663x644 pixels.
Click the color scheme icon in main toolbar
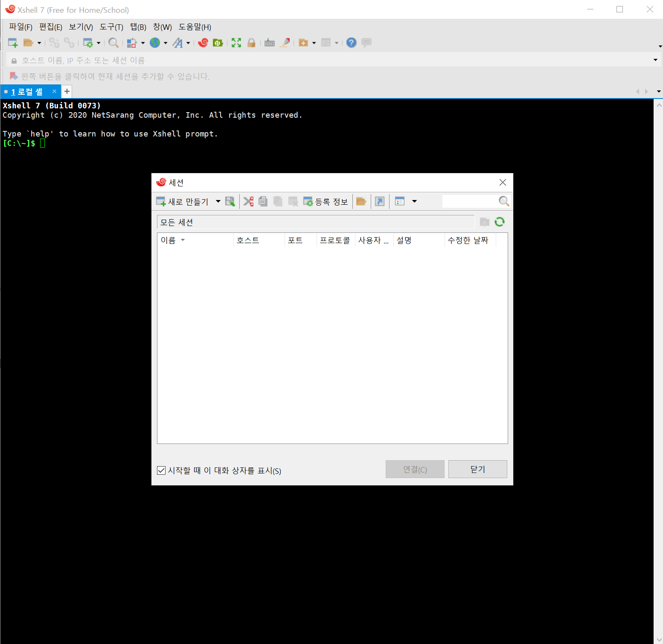[x=131, y=43]
